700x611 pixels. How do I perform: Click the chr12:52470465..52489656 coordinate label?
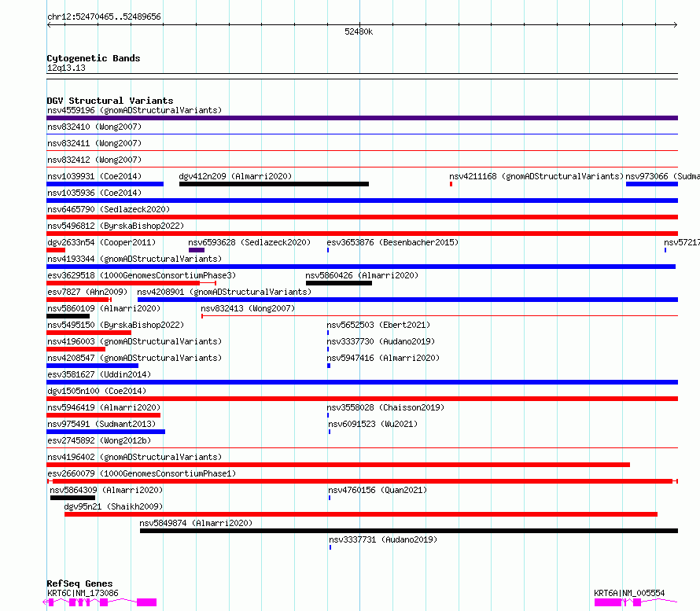click(104, 17)
